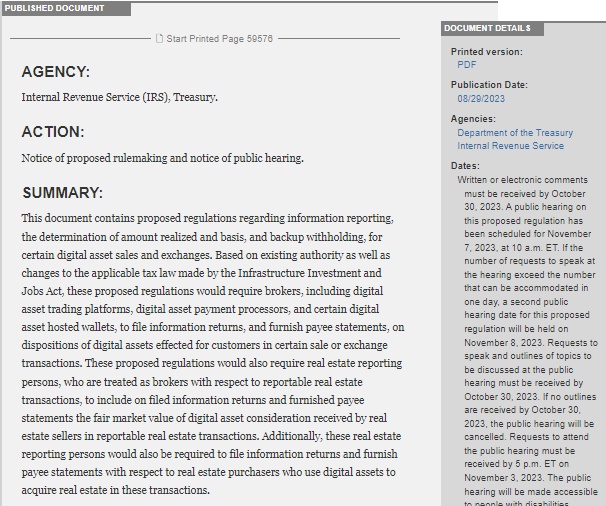Jump to the SUMMARY heading
The width and height of the screenshot is (606, 506).
point(62,193)
